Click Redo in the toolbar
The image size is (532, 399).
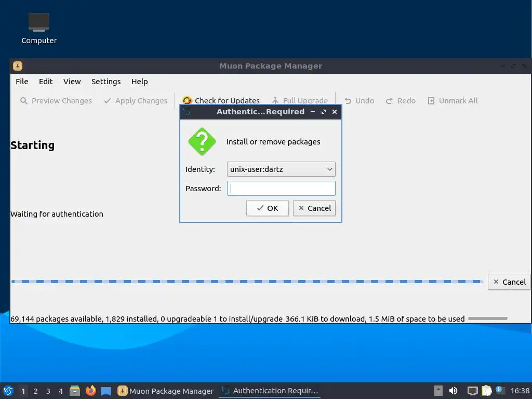[x=401, y=101]
